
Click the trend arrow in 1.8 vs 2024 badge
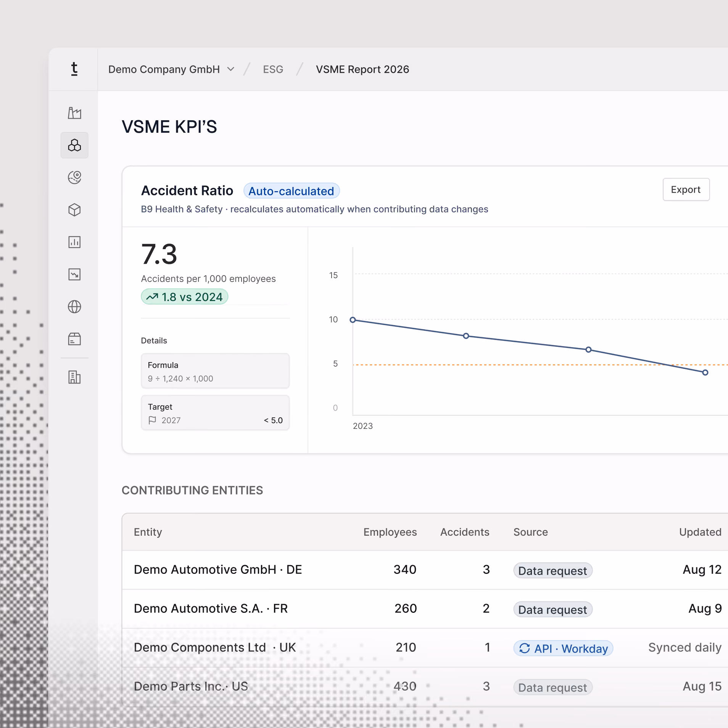152,296
